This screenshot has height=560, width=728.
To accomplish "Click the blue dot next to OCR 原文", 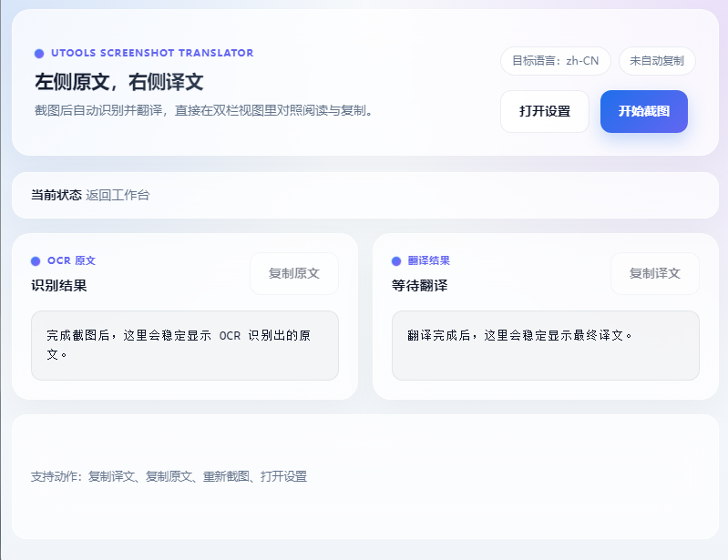I will click(x=36, y=261).
